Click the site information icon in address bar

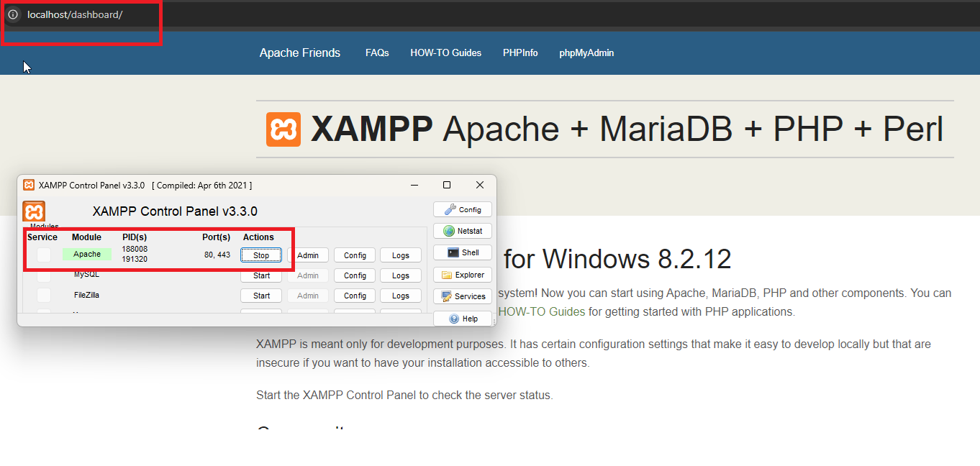pyautogui.click(x=13, y=14)
